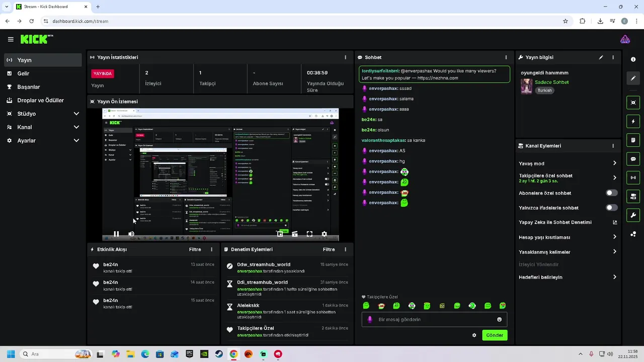The width and height of the screenshot is (644, 362).
Task: Open Yayın İstatistikleri panel options menu
Action: pyautogui.click(x=345, y=57)
